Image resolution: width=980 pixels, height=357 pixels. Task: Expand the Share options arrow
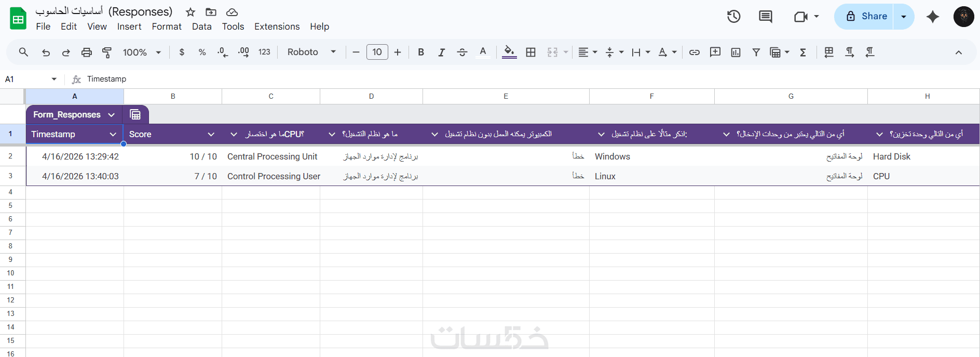click(x=904, y=17)
